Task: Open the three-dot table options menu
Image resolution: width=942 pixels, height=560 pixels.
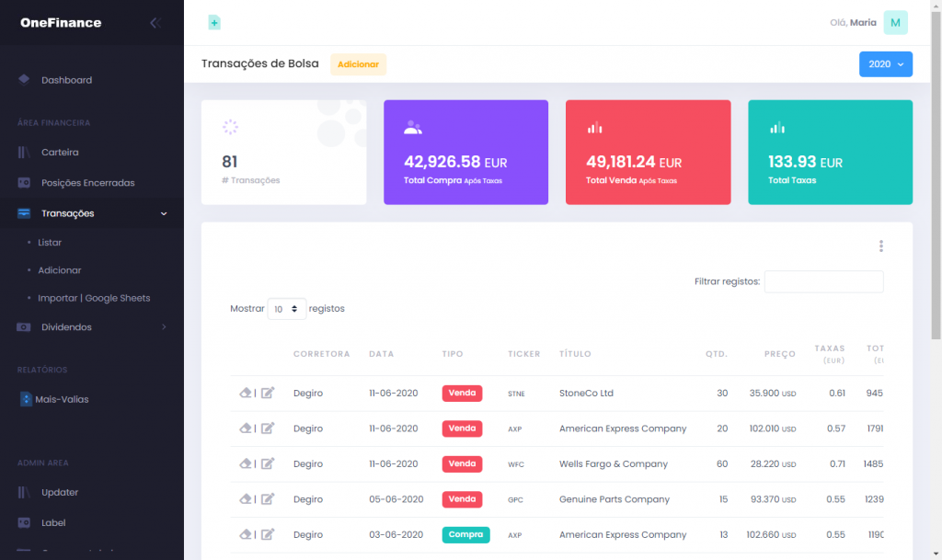Action: point(880,246)
